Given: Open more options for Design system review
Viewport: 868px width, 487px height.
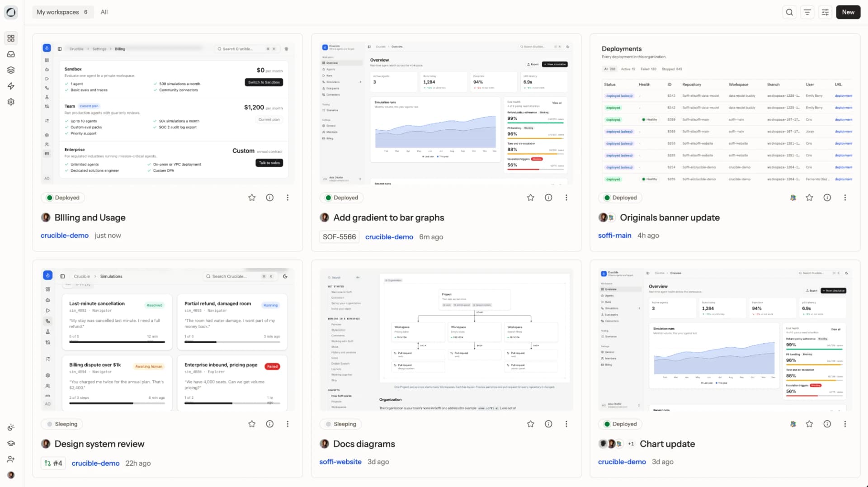Looking at the screenshot, I should tap(288, 424).
